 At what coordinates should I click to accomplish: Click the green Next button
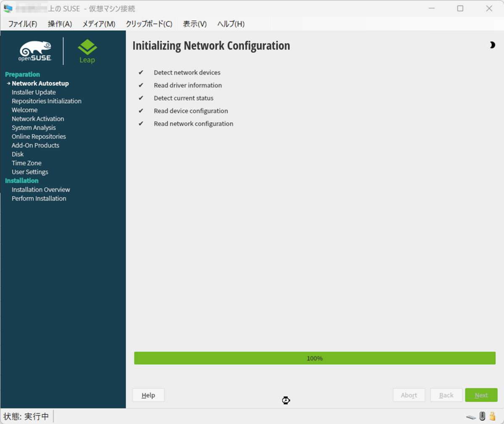click(x=481, y=395)
